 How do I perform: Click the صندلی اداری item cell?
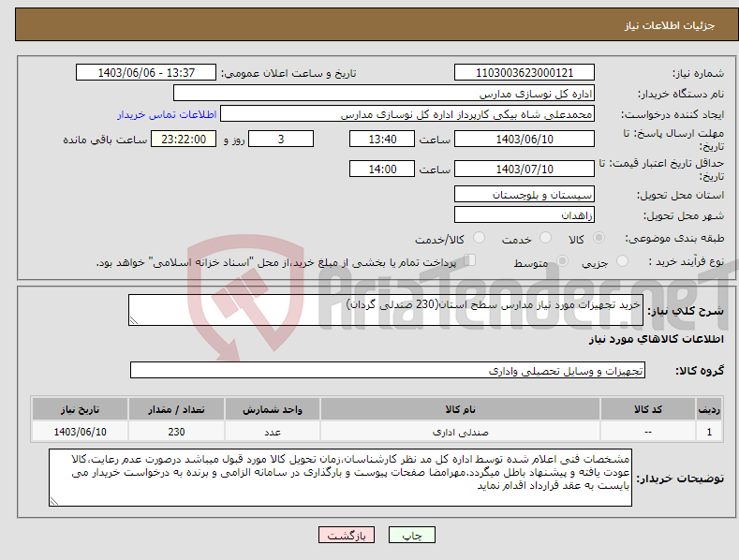[460, 432]
